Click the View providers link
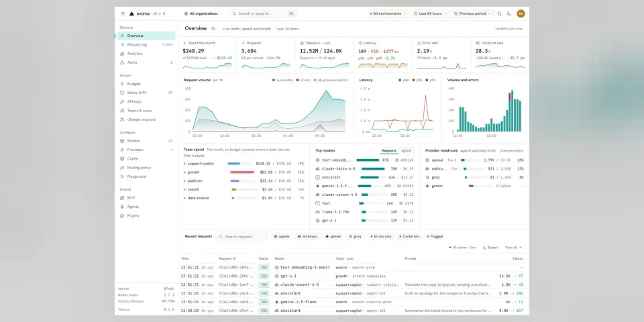This screenshot has width=644, height=322. pyautogui.click(x=512, y=151)
